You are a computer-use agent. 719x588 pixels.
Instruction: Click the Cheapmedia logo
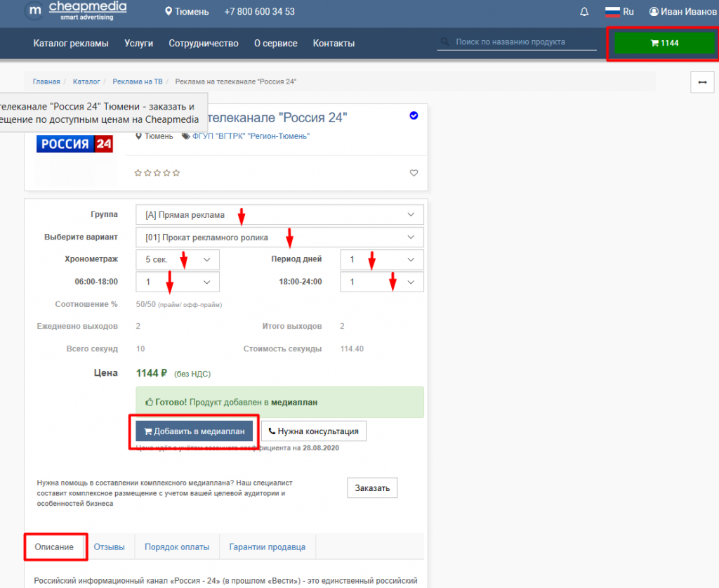pyautogui.click(x=75, y=11)
